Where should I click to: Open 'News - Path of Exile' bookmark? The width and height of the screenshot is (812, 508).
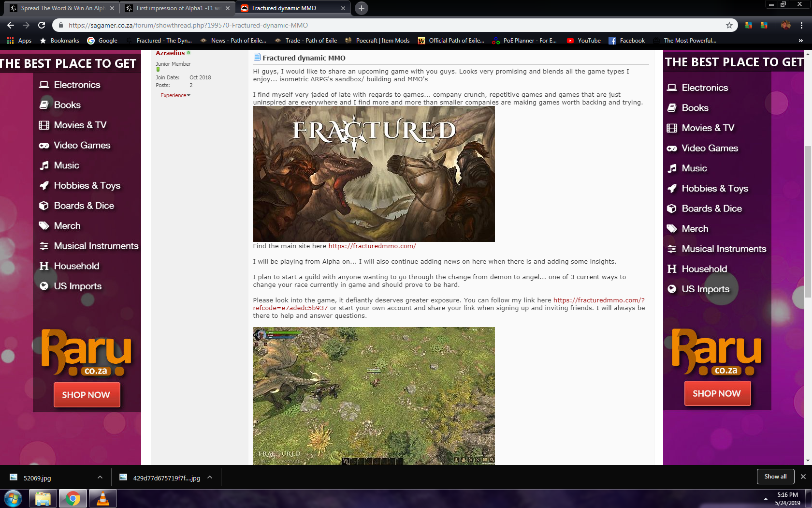pos(233,41)
